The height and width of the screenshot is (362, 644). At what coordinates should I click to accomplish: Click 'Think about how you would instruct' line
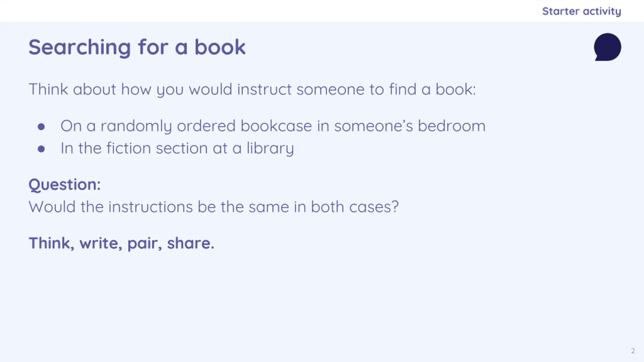[x=252, y=89]
